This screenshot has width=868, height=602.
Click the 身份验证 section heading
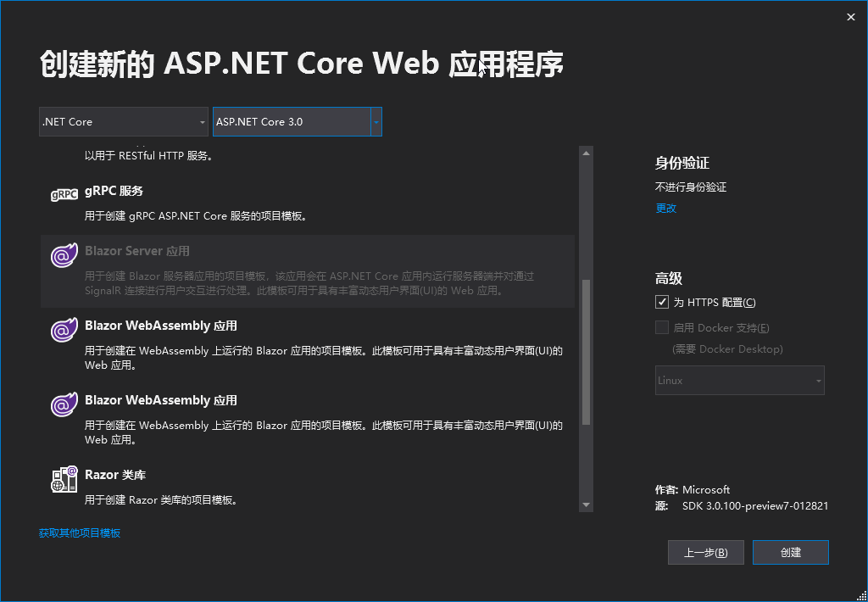pyautogui.click(x=682, y=164)
